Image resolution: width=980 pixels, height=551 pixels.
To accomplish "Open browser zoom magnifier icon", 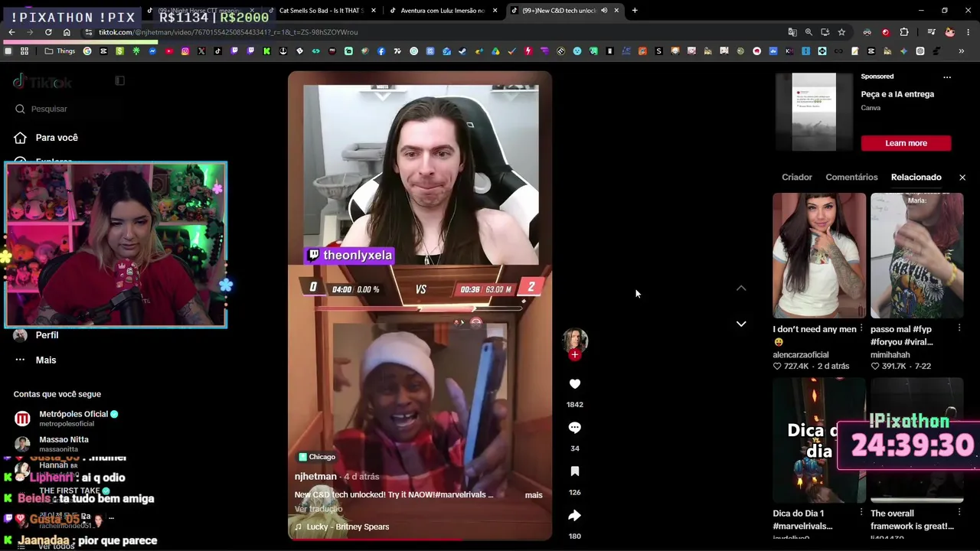I will pyautogui.click(x=808, y=32).
